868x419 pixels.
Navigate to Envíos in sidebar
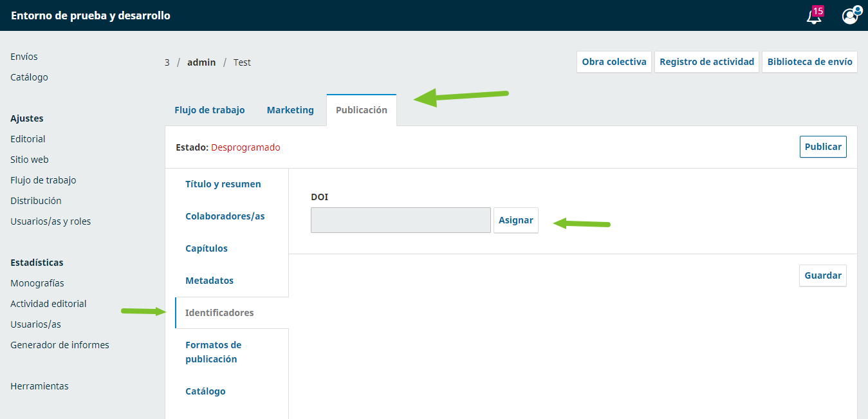24,57
